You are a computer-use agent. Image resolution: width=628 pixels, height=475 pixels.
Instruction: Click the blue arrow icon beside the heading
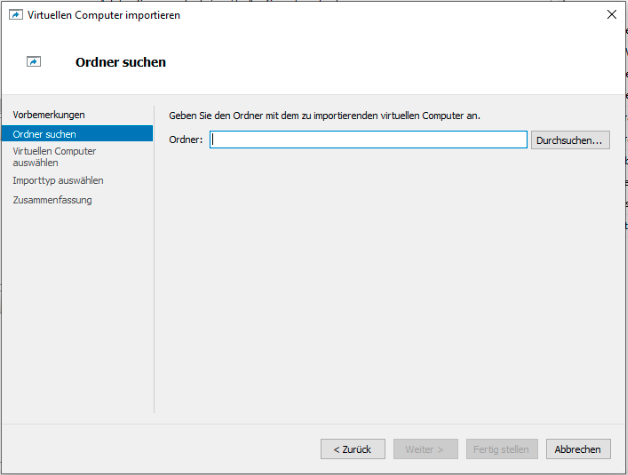34,62
